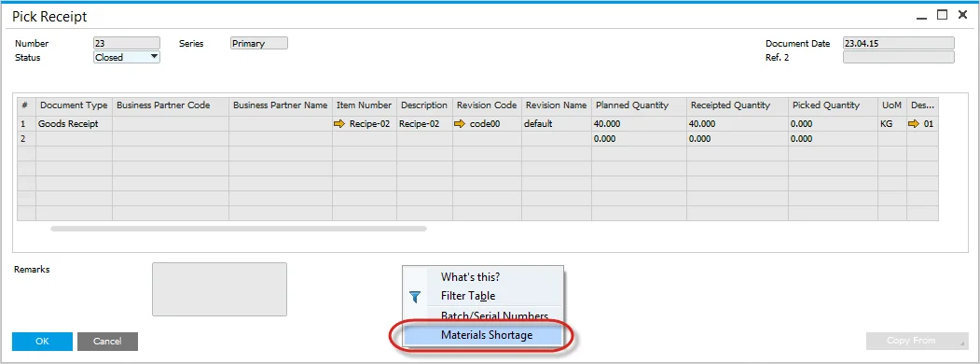Confirm with the OK button

point(42,342)
